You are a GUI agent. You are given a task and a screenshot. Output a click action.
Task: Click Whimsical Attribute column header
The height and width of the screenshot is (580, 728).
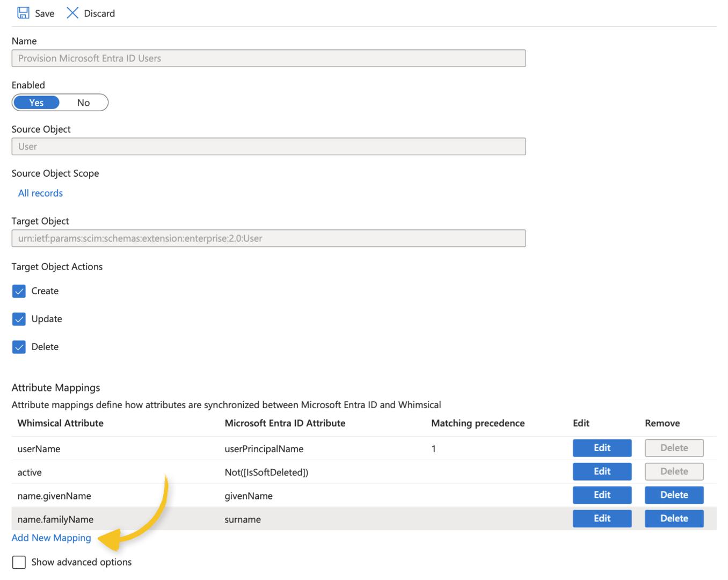click(60, 423)
